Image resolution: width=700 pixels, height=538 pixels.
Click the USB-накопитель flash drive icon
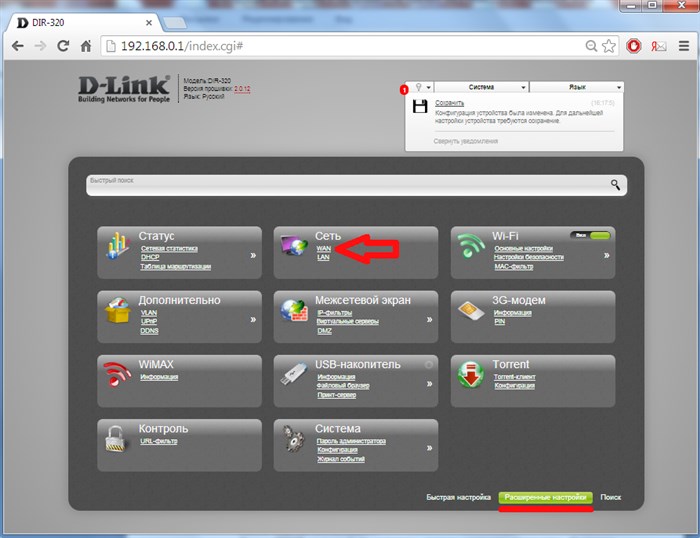(x=294, y=374)
